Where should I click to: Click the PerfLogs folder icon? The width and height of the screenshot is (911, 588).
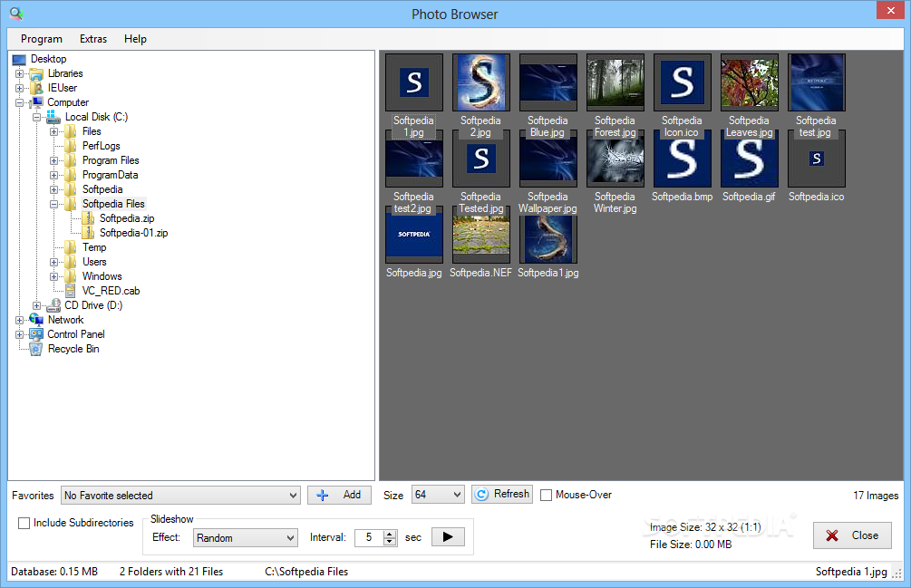click(71, 146)
